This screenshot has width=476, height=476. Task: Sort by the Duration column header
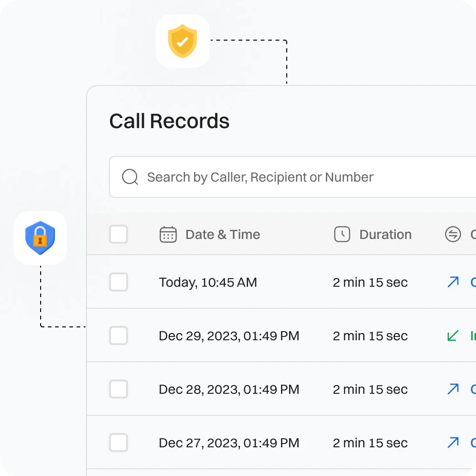[x=385, y=235]
